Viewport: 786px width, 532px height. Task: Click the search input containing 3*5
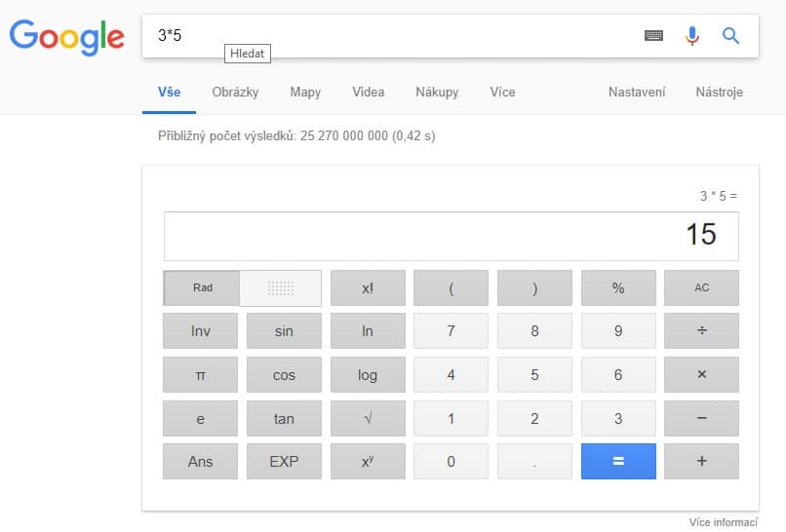coord(390,36)
